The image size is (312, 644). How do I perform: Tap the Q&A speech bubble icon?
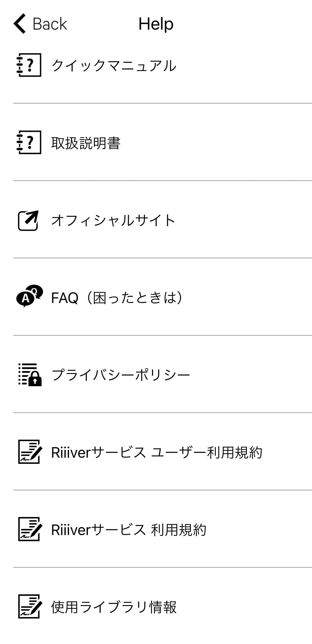pyautogui.click(x=29, y=296)
